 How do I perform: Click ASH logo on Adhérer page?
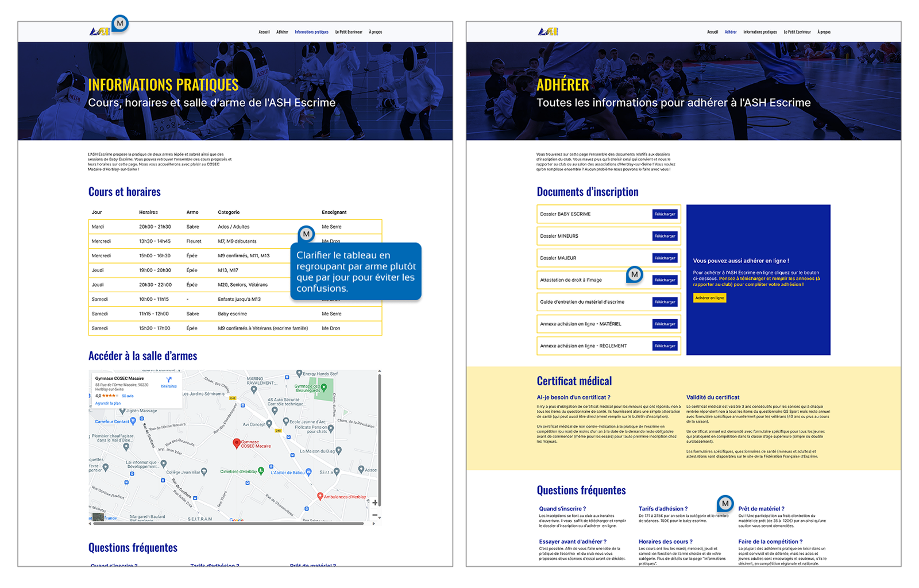tap(548, 32)
